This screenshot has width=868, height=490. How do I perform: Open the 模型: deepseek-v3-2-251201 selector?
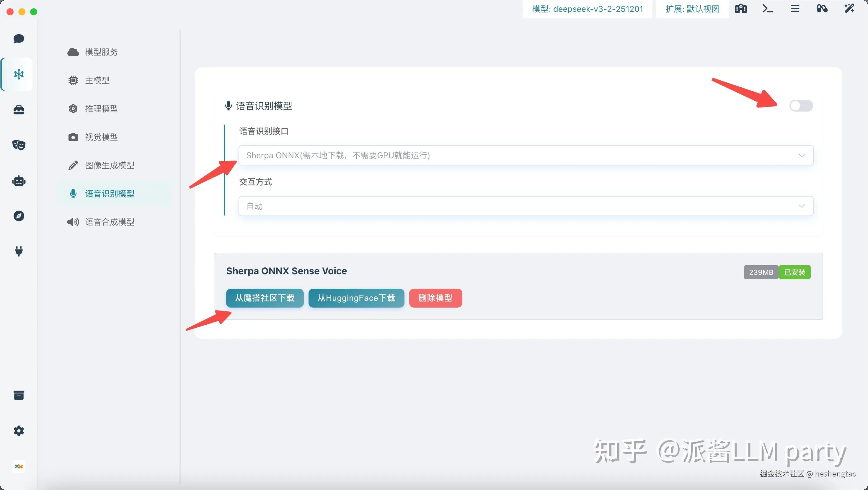pyautogui.click(x=587, y=9)
